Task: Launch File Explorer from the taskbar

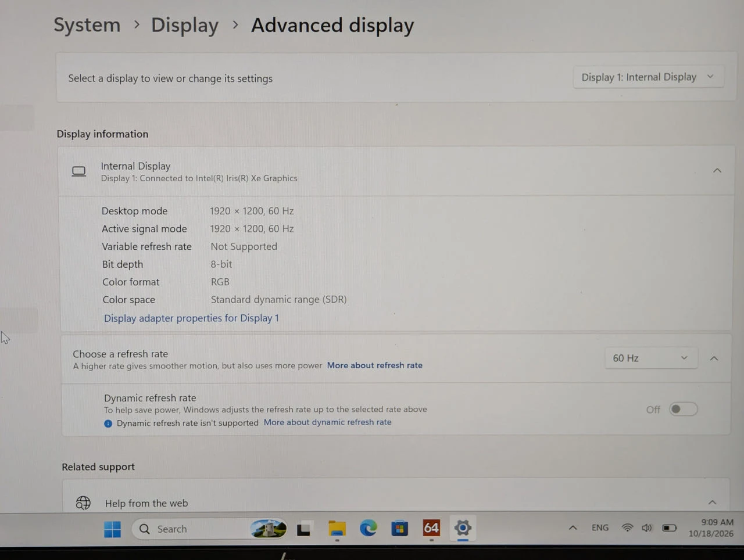Action: click(337, 529)
